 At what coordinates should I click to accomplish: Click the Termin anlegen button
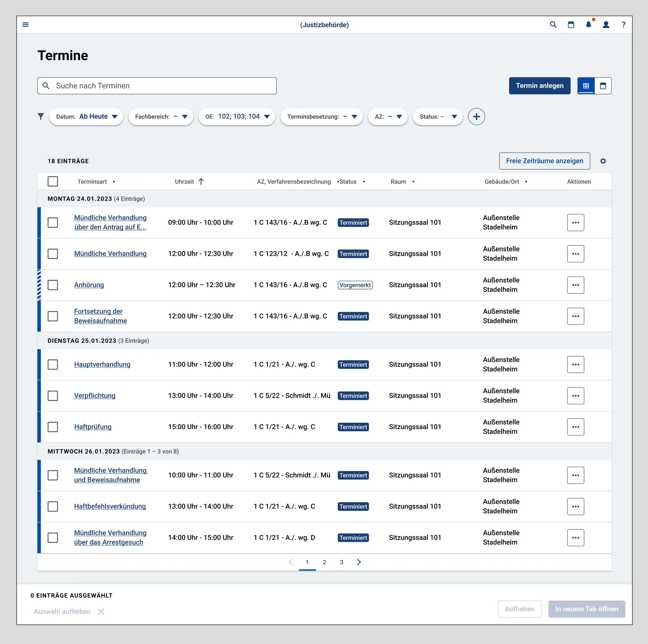click(539, 86)
